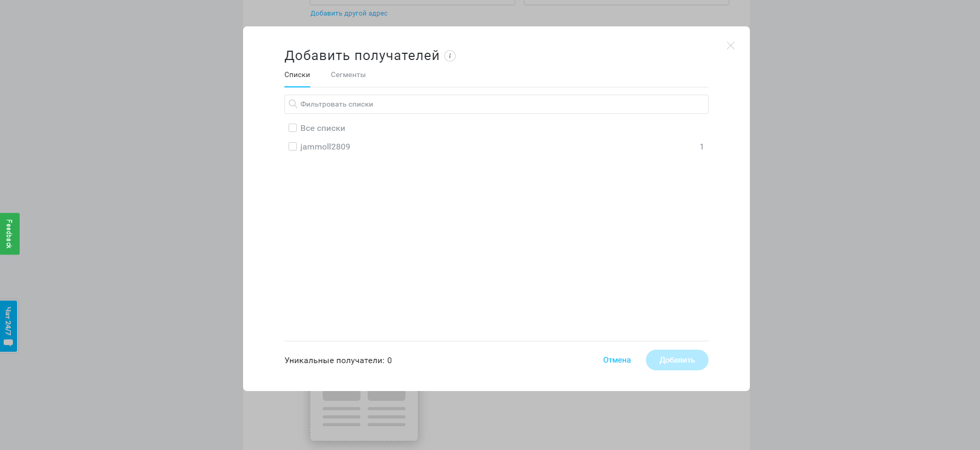Click the Отмена link
This screenshot has height=450, width=980.
617,360
